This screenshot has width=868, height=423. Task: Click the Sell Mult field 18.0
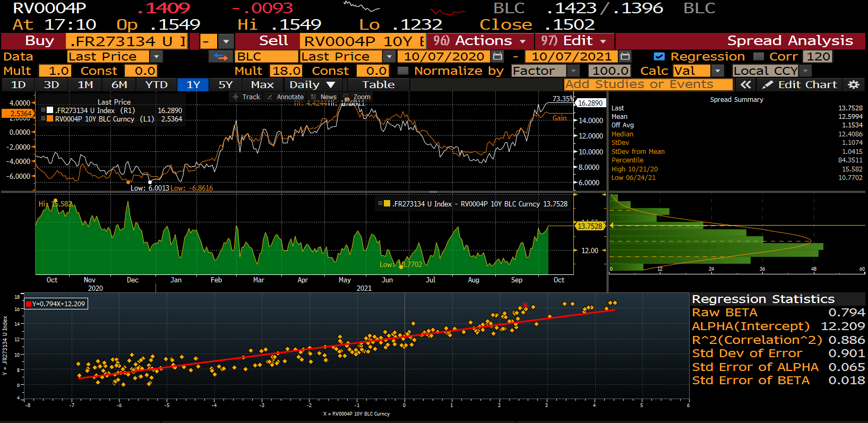point(286,71)
